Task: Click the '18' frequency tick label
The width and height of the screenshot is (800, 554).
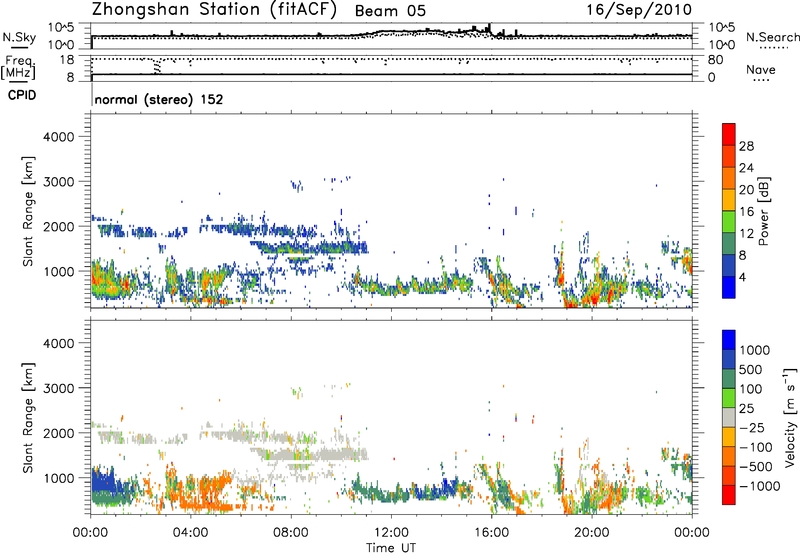Action: pyautogui.click(x=66, y=60)
